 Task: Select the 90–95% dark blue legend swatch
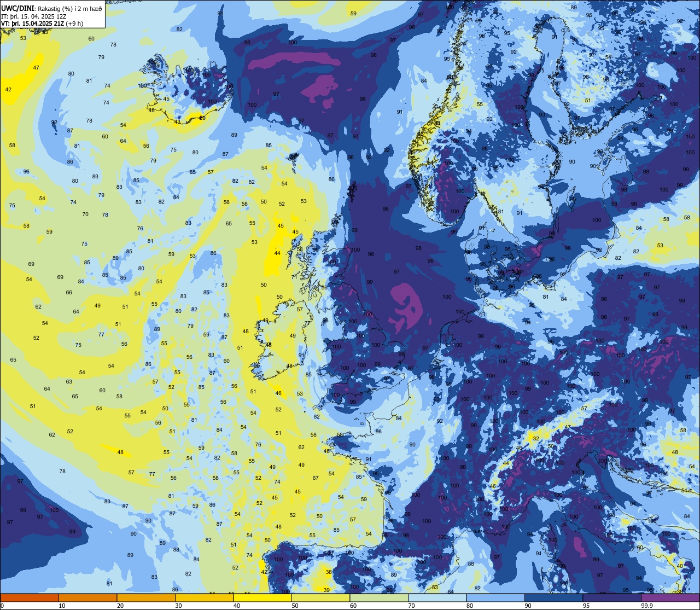tap(553, 598)
